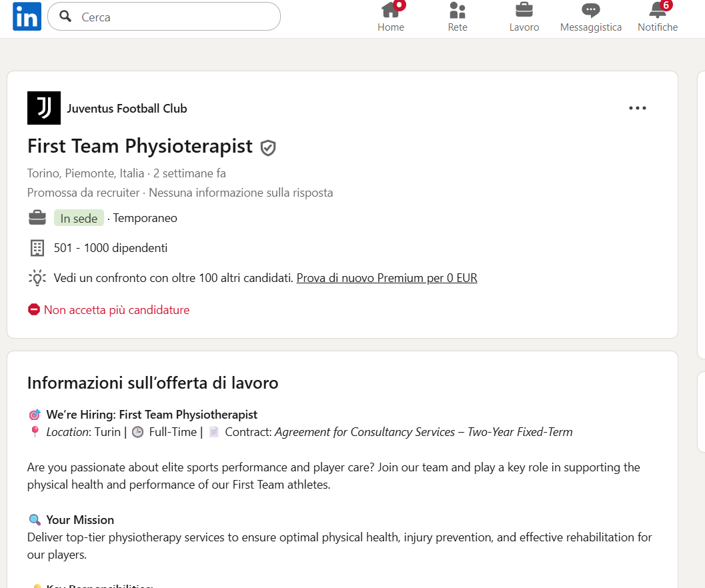Click Prova di nuovo Premium per 0 EUR

(387, 278)
